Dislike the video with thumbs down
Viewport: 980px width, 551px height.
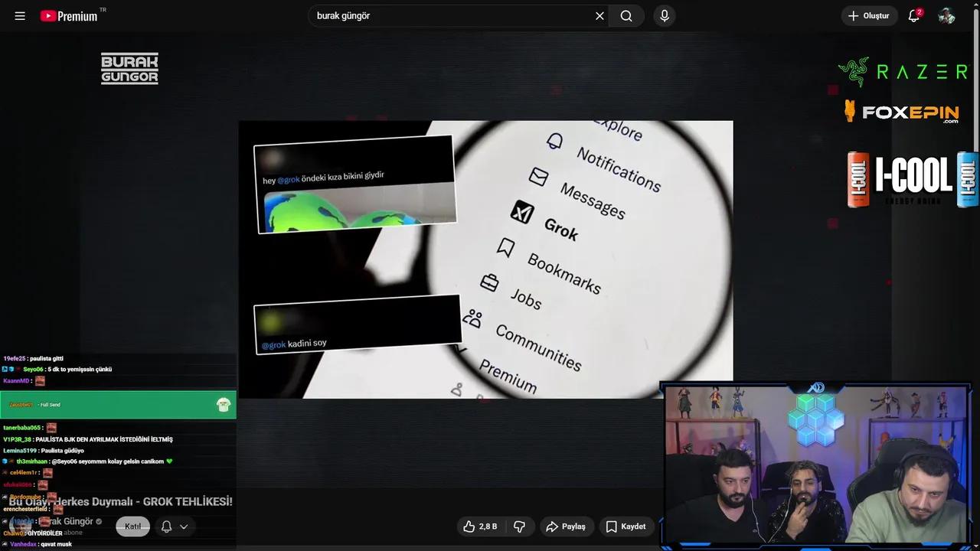[519, 527]
